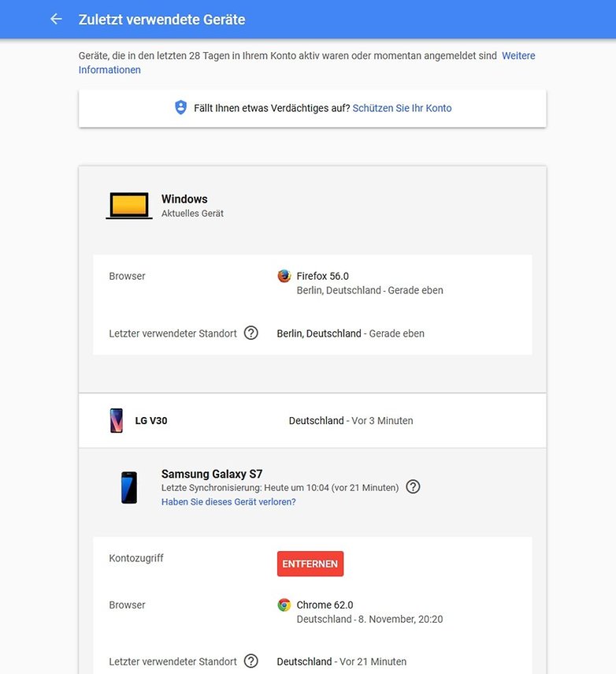Screen dimensions: 616x674
Task: Open help beside Galaxy S7 last location
Action: (250, 661)
